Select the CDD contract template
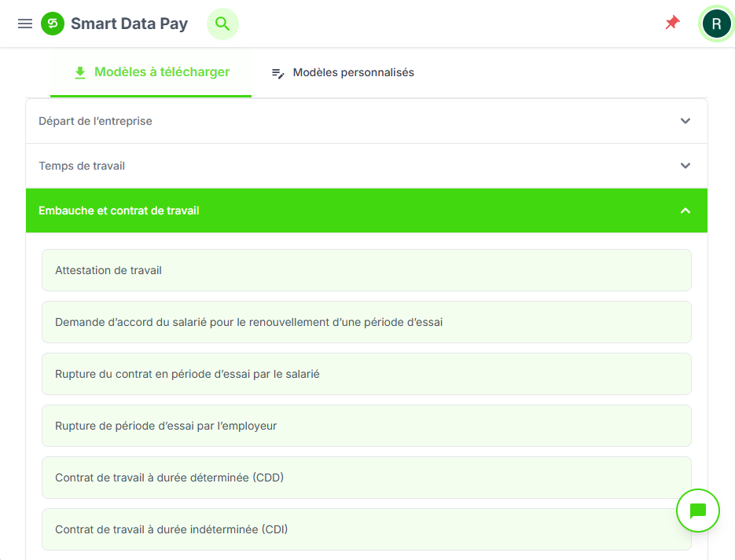 click(x=366, y=478)
